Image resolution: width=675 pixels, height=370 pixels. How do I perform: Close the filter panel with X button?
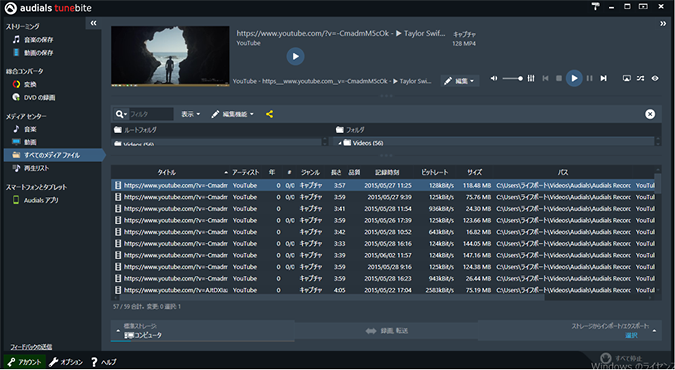pyautogui.click(x=650, y=114)
